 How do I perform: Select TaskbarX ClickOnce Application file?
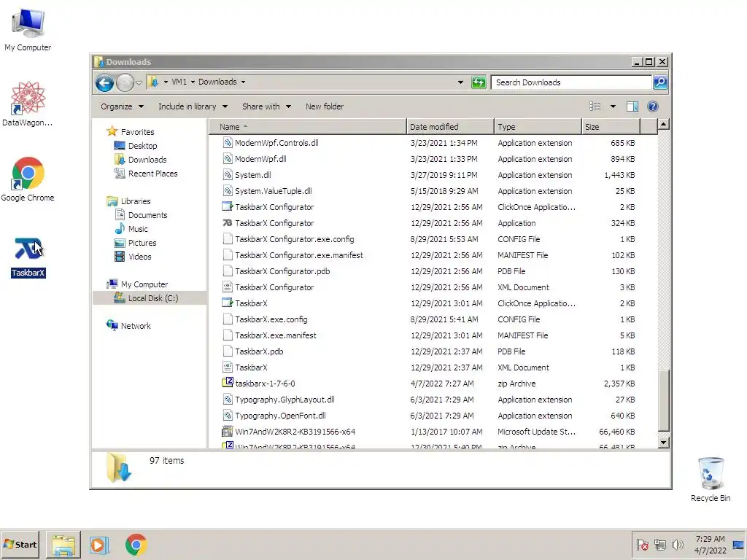(251, 303)
